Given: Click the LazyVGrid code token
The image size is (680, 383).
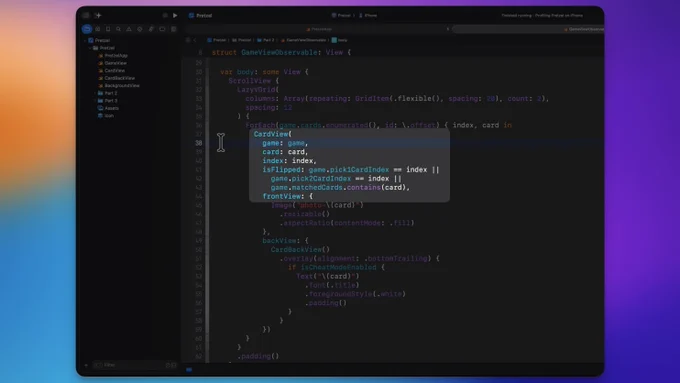Looking at the screenshot, I should [x=256, y=90].
